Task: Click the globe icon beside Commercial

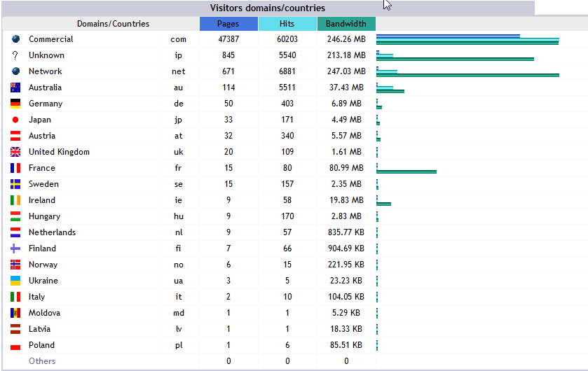Action: [15, 39]
